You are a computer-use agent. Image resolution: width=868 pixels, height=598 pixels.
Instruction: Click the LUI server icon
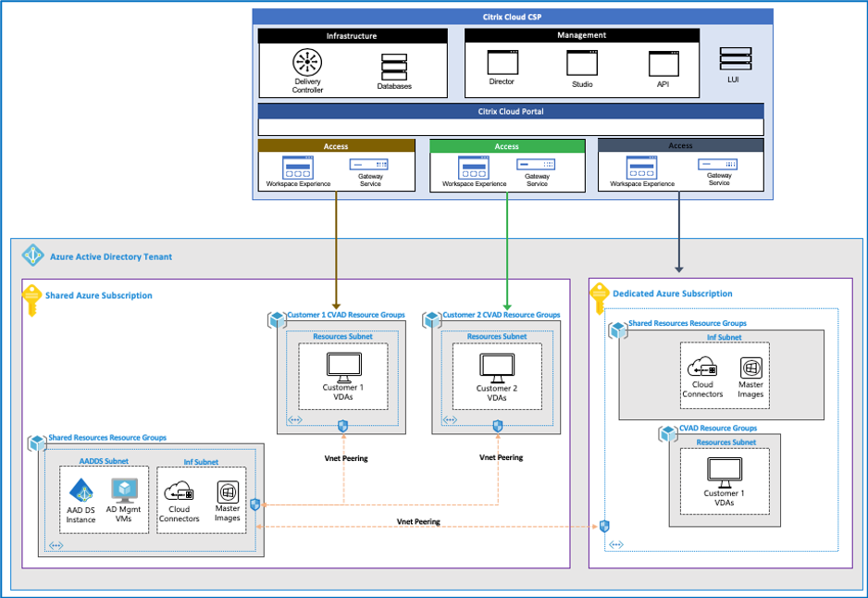click(735, 59)
